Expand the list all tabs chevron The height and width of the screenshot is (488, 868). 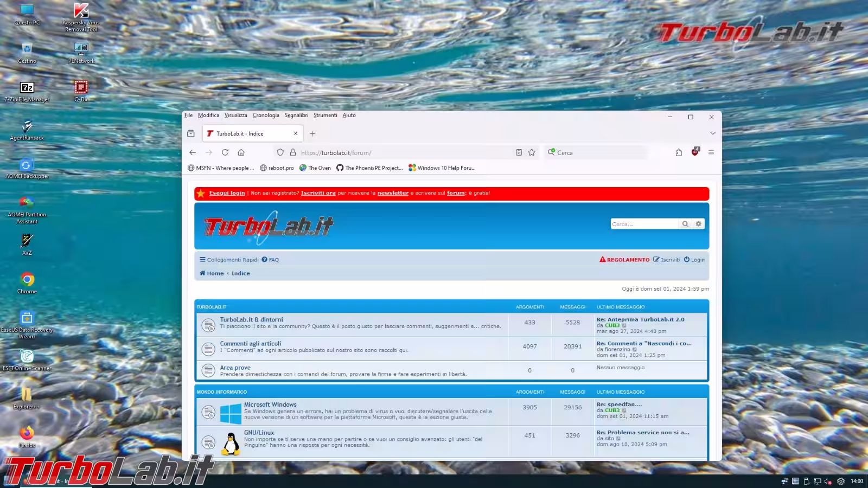tap(713, 133)
